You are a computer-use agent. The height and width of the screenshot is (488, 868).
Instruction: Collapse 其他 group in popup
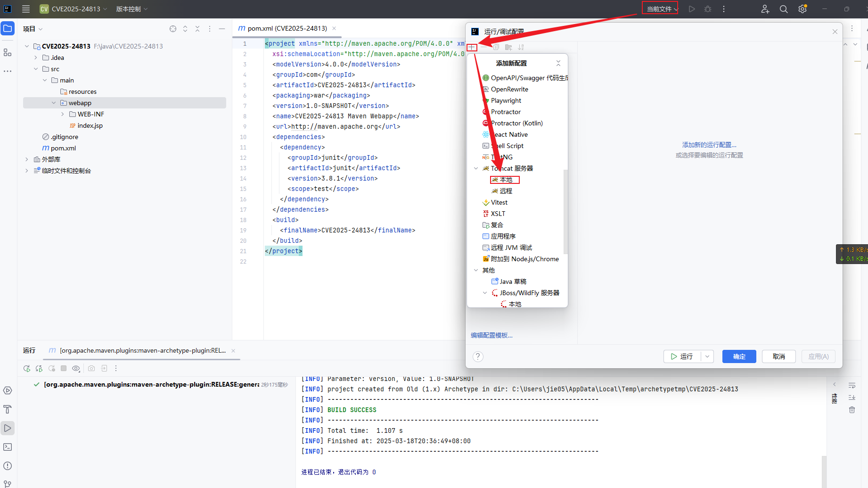coord(475,270)
